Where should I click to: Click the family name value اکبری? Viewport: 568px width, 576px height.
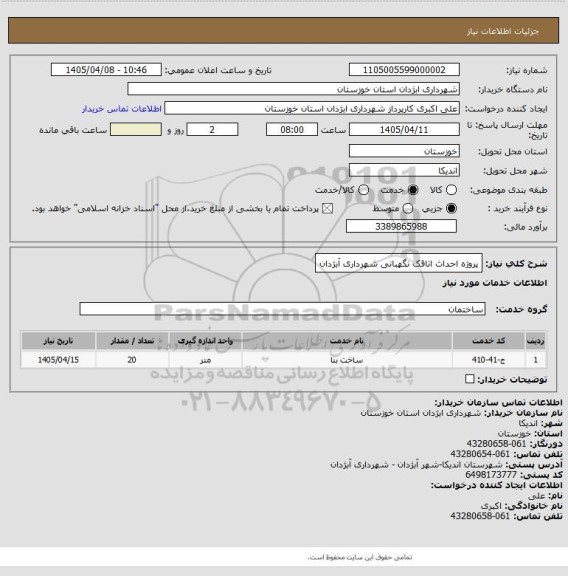click(491, 506)
